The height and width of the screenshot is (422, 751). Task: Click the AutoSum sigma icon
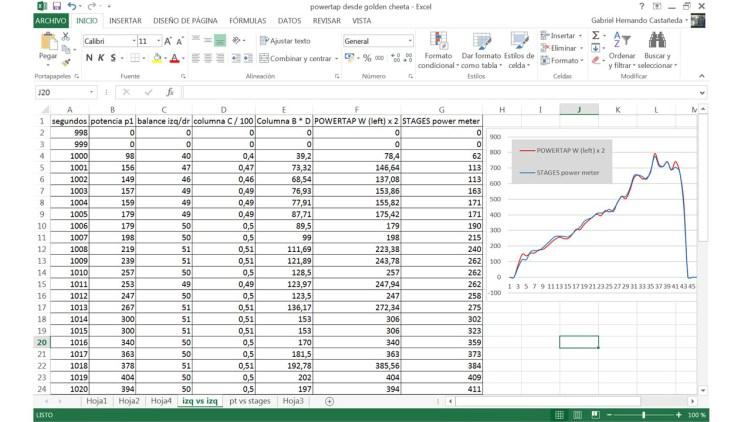[596, 35]
